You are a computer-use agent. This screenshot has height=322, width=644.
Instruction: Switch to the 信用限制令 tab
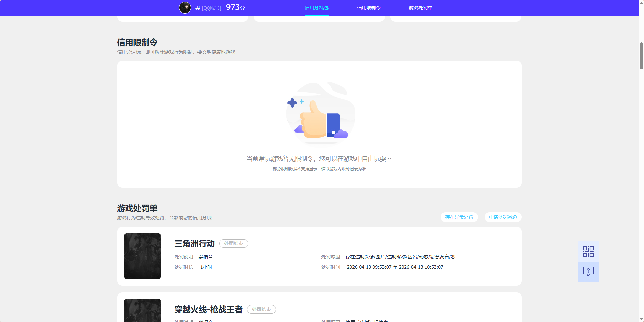(369, 8)
